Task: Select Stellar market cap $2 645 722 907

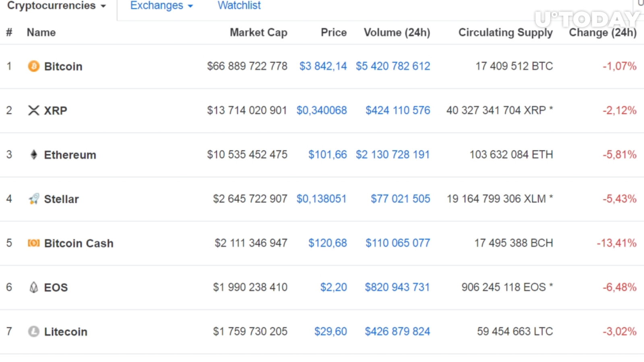Action: coord(250,199)
